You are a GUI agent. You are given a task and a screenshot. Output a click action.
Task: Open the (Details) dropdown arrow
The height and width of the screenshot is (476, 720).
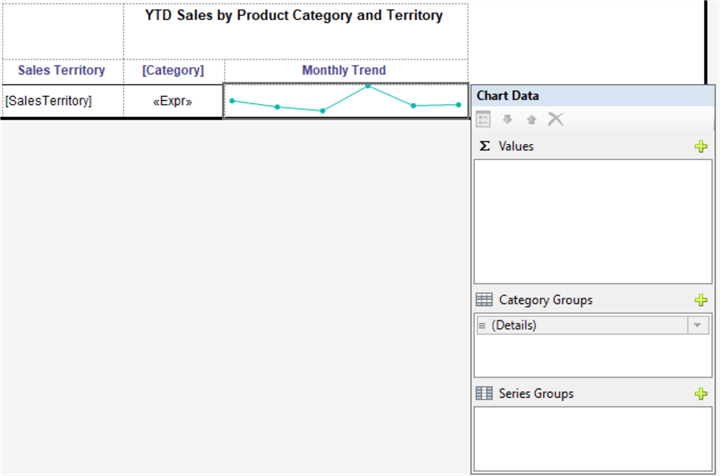697,325
